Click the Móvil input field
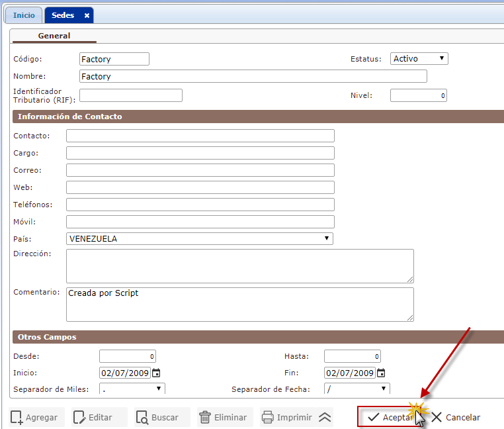This screenshot has width=504, height=429. [200, 222]
